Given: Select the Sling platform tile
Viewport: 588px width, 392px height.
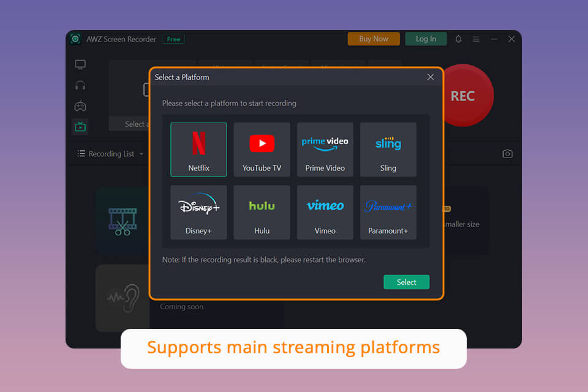Looking at the screenshot, I should pyautogui.click(x=388, y=149).
